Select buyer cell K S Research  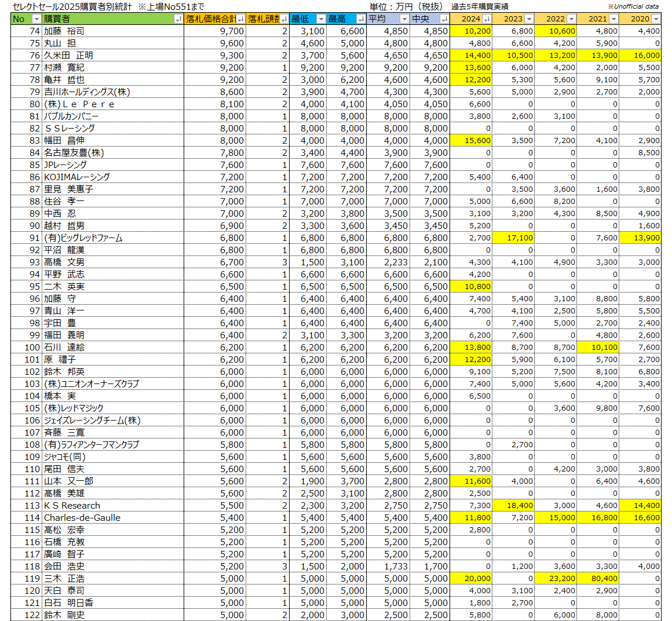113,506
